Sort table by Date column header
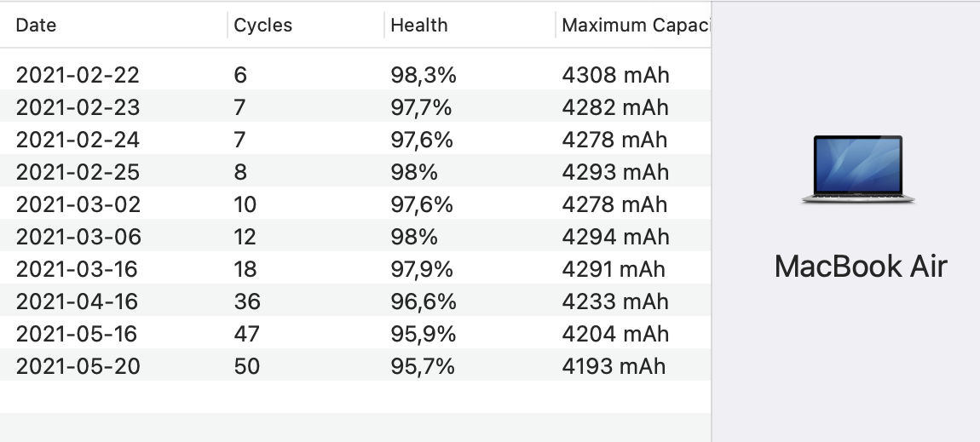Viewport: 980px width, 442px height. (37, 26)
